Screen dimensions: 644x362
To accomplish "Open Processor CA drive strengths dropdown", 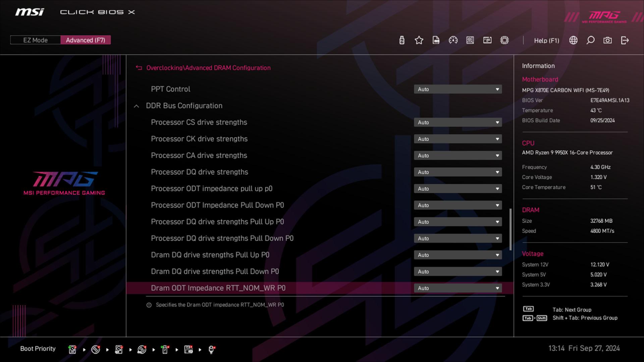I will tap(458, 156).
